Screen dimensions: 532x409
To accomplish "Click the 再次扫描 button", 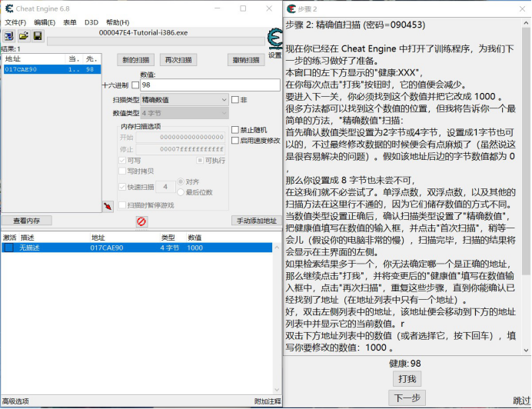I will [178, 60].
